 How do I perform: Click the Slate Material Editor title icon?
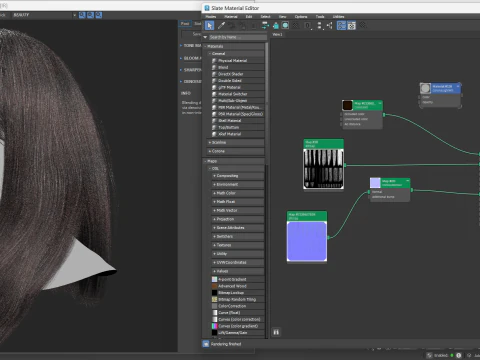[x=207, y=8]
